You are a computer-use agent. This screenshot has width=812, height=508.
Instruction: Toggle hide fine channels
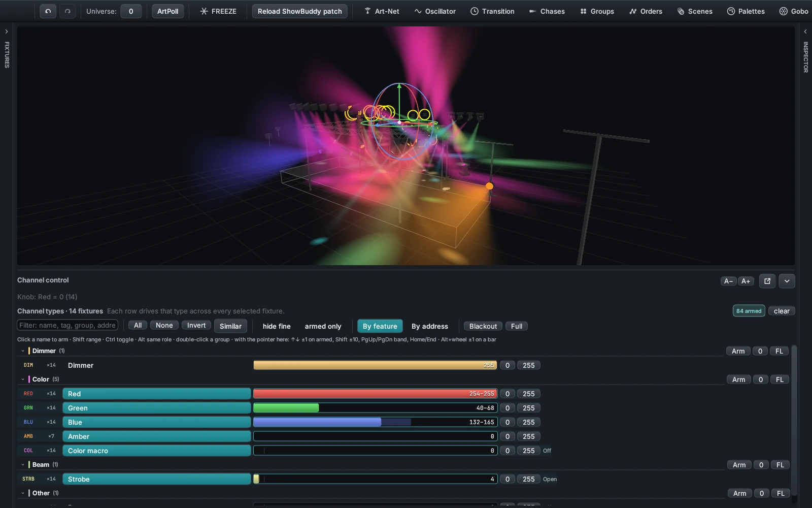pos(277,326)
